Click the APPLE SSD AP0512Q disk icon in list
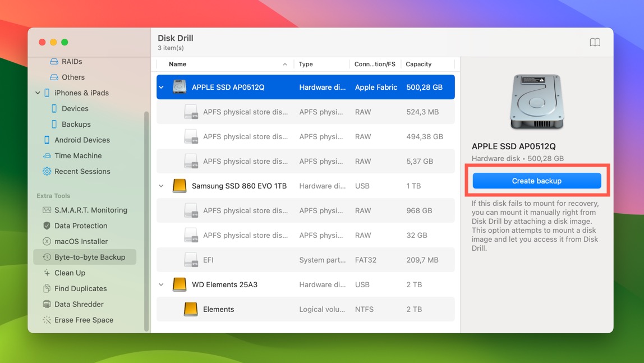 pyautogui.click(x=180, y=87)
